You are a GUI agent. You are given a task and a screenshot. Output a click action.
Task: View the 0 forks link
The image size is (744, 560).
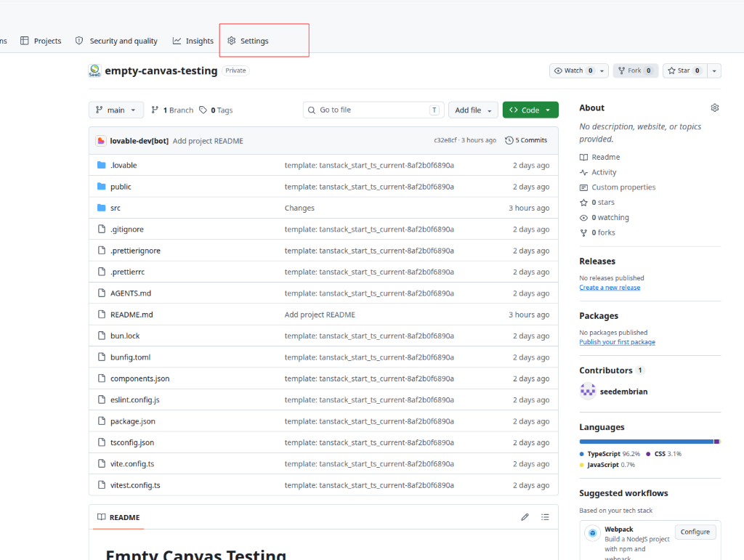click(x=597, y=233)
